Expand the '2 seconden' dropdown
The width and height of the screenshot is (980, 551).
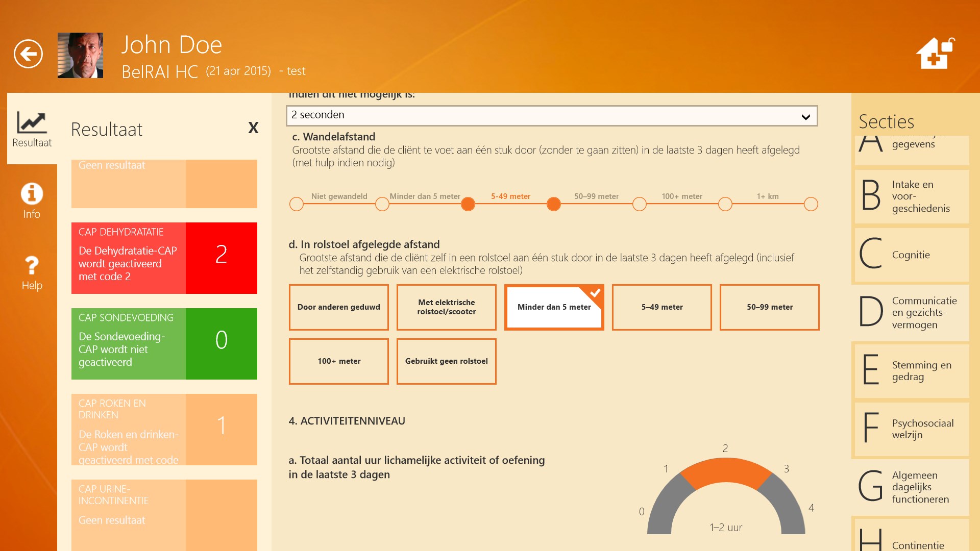(x=551, y=116)
